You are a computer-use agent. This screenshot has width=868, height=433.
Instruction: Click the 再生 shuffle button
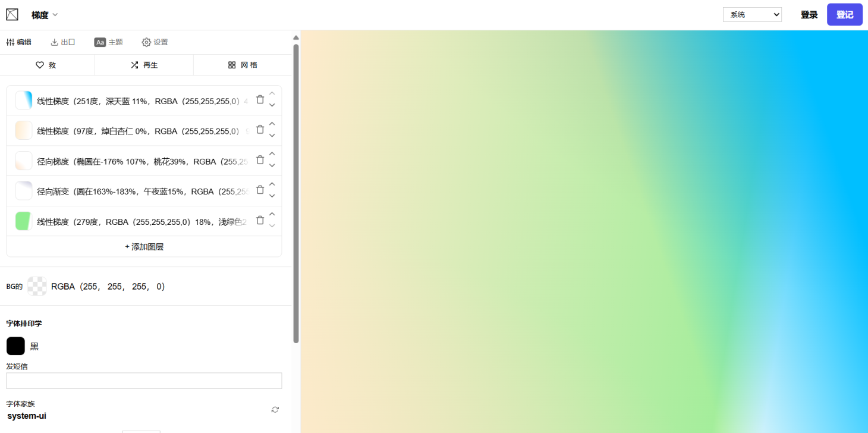144,65
